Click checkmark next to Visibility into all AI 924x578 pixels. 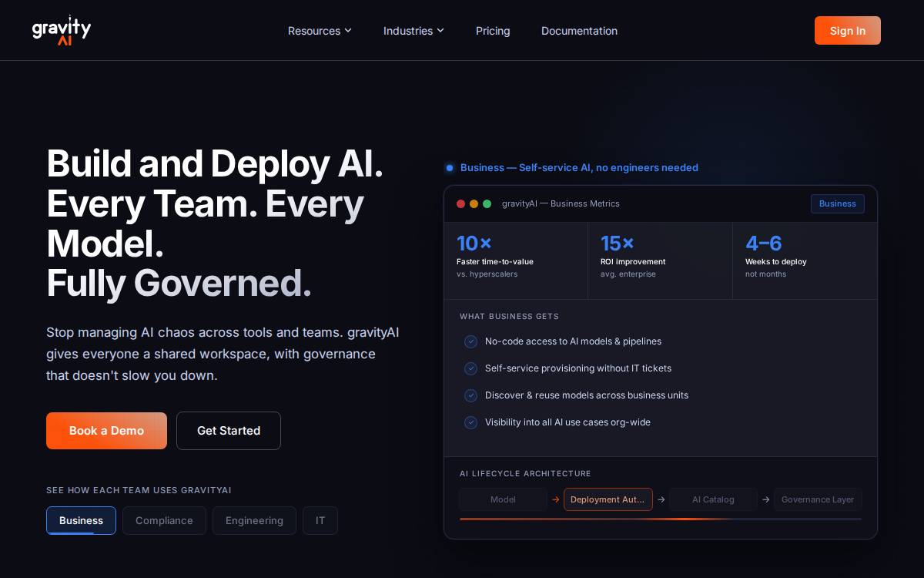pyautogui.click(x=470, y=422)
